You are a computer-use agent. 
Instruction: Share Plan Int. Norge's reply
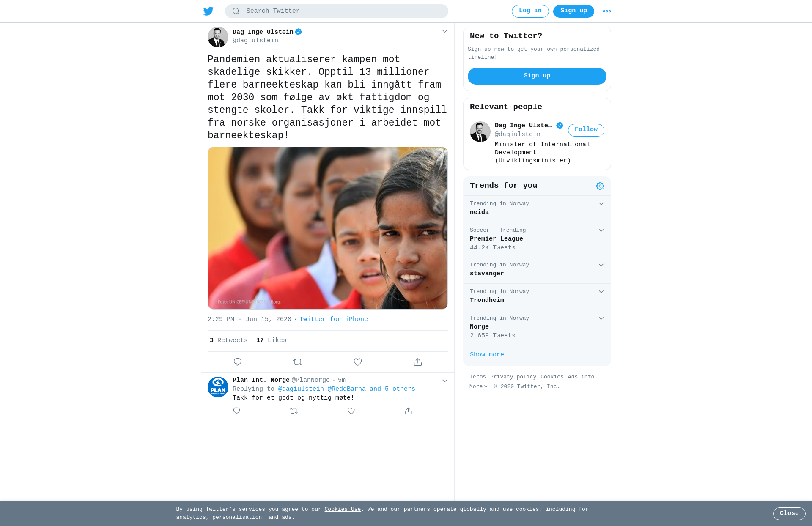[408, 411]
